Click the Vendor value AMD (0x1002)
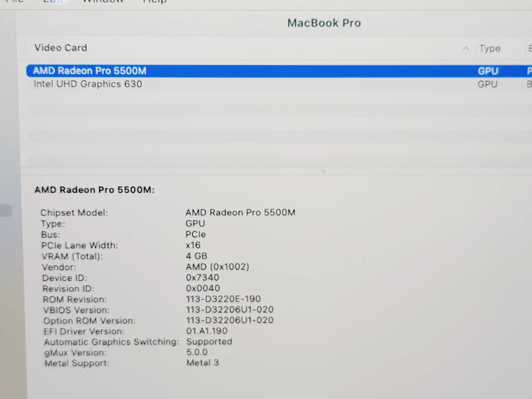 [x=217, y=267]
